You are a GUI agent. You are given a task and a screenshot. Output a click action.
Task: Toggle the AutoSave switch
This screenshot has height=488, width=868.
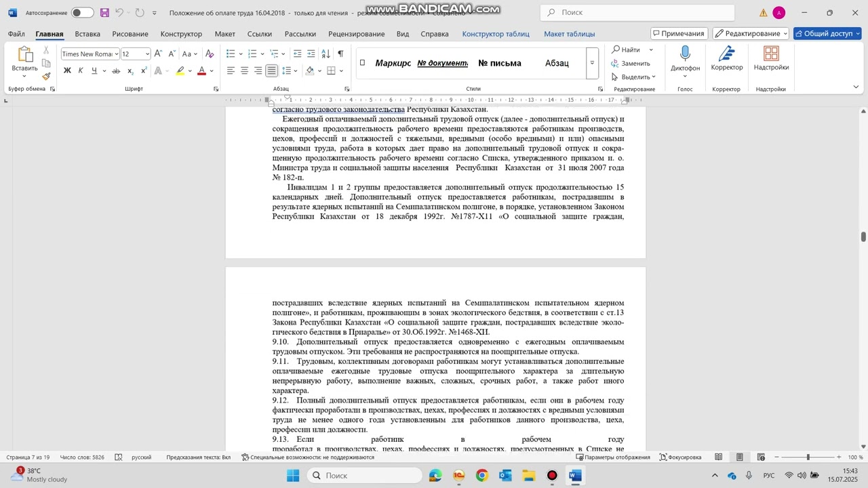pyautogui.click(x=82, y=13)
